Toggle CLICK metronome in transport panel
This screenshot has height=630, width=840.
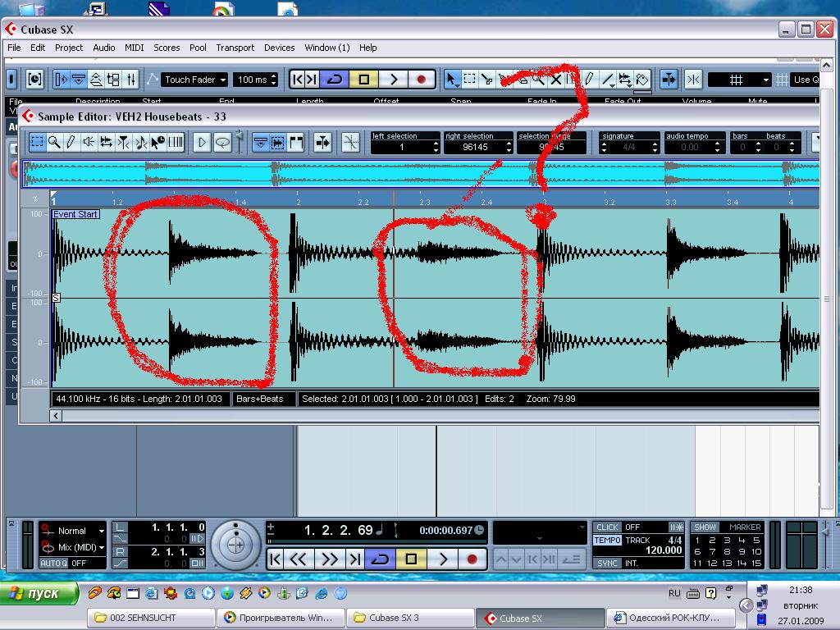click(x=607, y=527)
